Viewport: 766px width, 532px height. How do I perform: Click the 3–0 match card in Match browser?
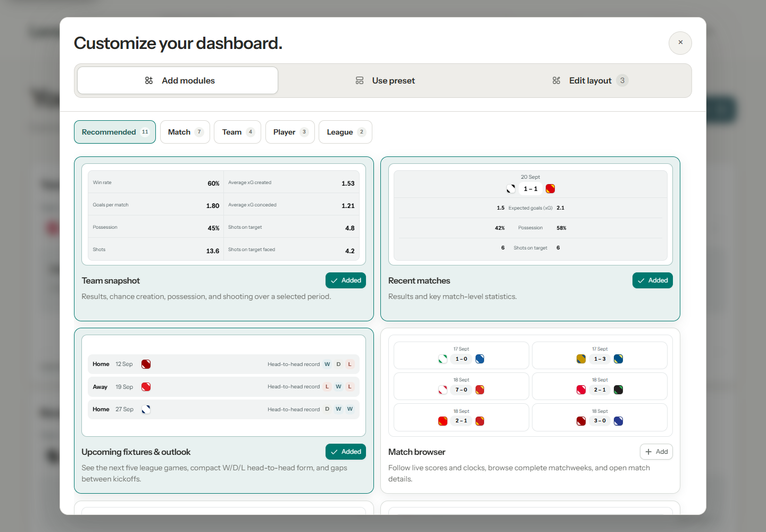coord(600,417)
